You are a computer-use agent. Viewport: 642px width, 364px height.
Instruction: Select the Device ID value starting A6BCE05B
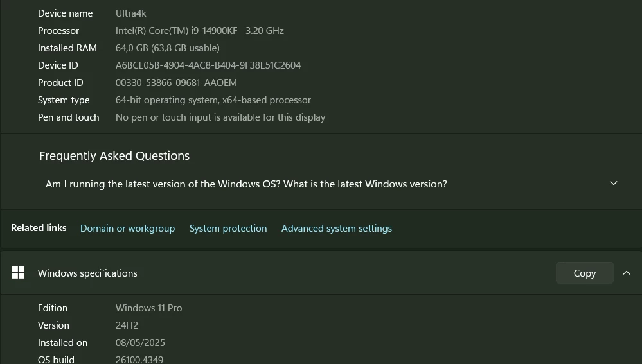pyautogui.click(x=208, y=65)
